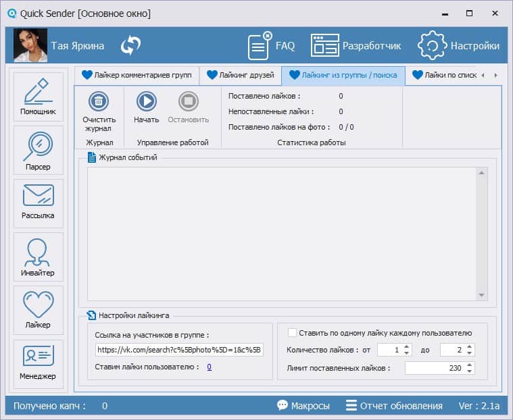Click event log scroll up arrow
The width and height of the screenshot is (513, 420).
[x=482, y=173]
